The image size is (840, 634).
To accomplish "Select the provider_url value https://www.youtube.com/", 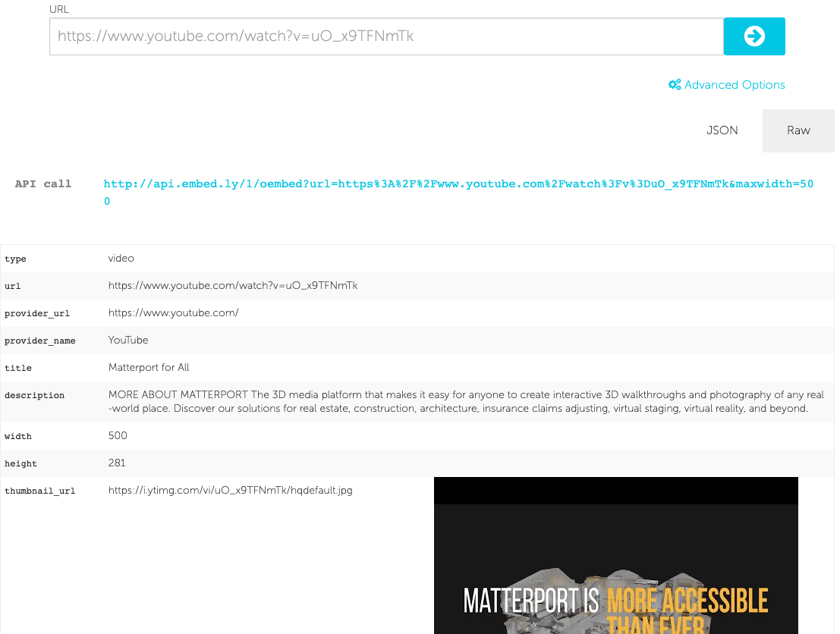I will click(173, 312).
